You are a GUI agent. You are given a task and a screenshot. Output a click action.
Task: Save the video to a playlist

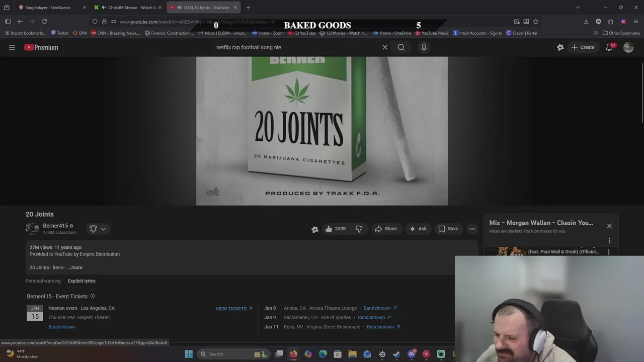[x=448, y=229]
